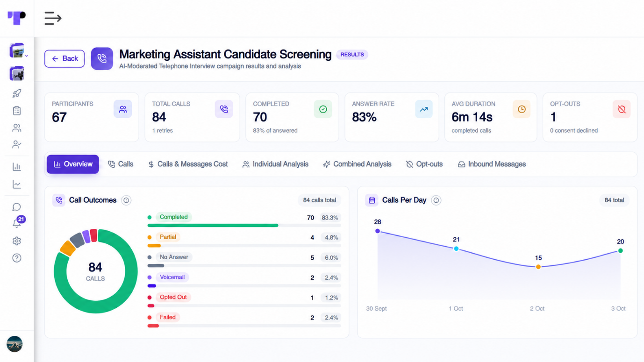Open the bar chart icon in sidebar
644x362 pixels.
coord(17,167)
